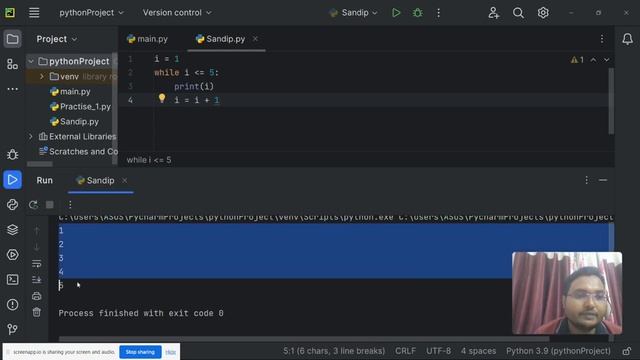Click the intention lightbulb on line 4
The width and height of the screenshot is (640, 360).
[x=162, y=98]
